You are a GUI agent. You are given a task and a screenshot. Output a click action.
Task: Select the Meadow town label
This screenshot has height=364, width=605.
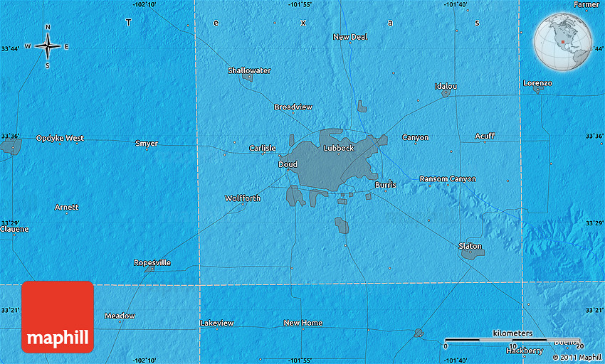click(x=120, y=316)
